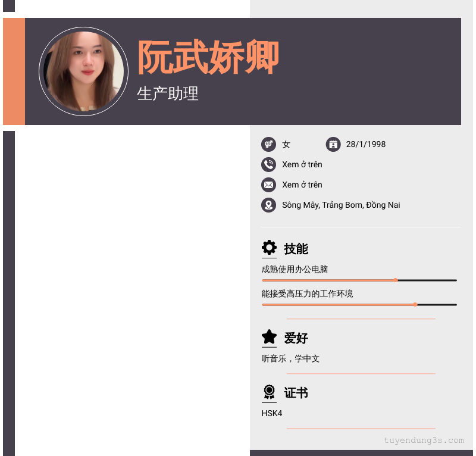Click the address Sông Mây, Trảng Bom, Đồng Nai
Viewport: 476px width, 456px height.
(341, 205)
